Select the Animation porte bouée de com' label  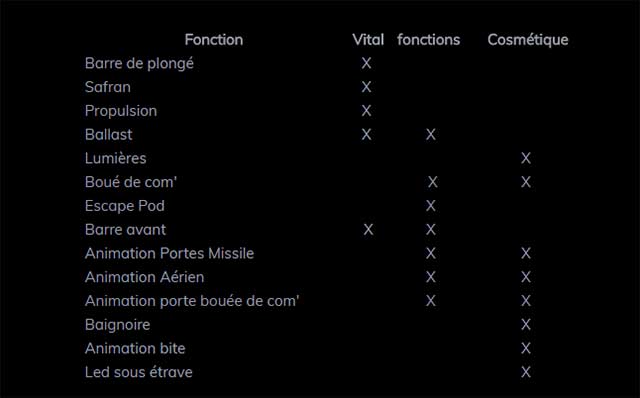[192, 301]
